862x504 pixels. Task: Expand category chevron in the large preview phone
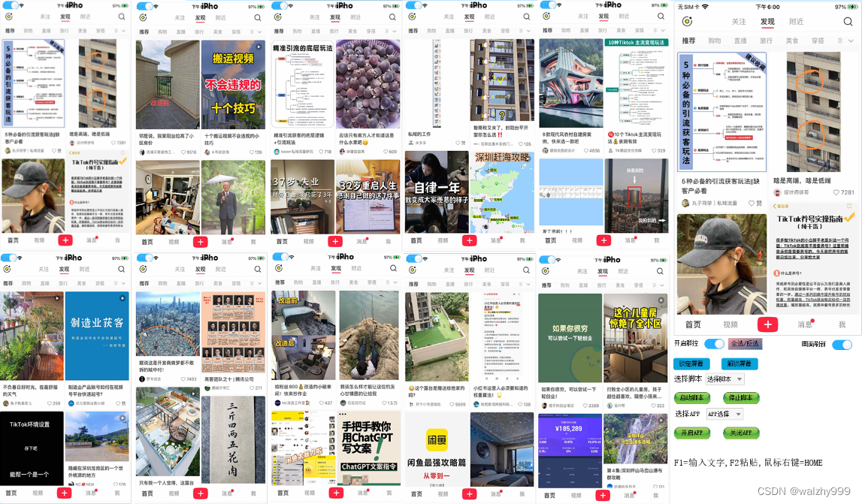point(851,41)
